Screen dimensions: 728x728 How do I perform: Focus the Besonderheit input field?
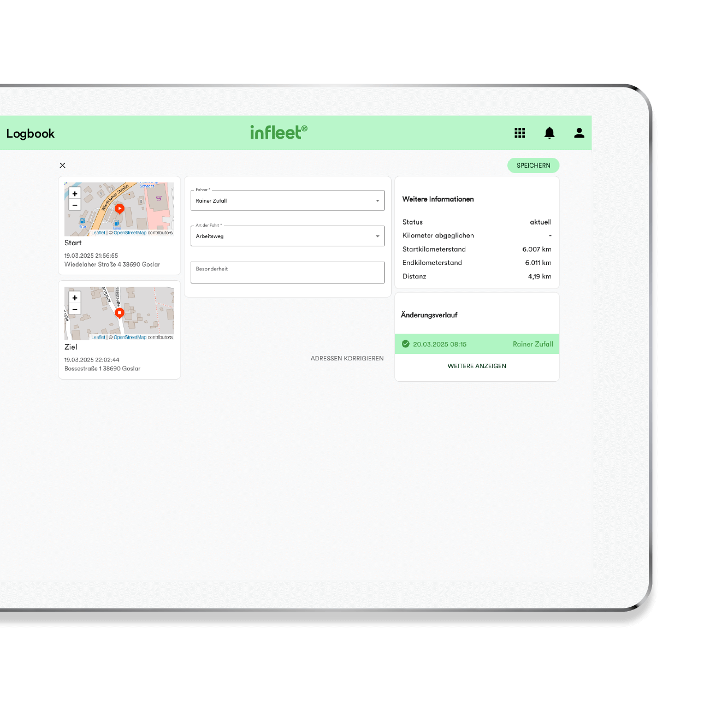(288, 273)
